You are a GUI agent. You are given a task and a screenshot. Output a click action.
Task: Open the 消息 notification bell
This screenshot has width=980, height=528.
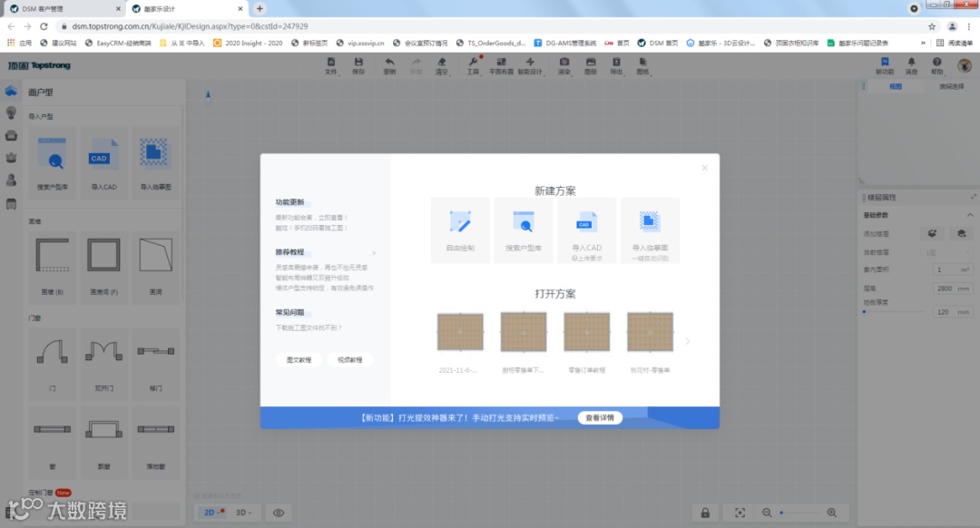tap(911, 65)
